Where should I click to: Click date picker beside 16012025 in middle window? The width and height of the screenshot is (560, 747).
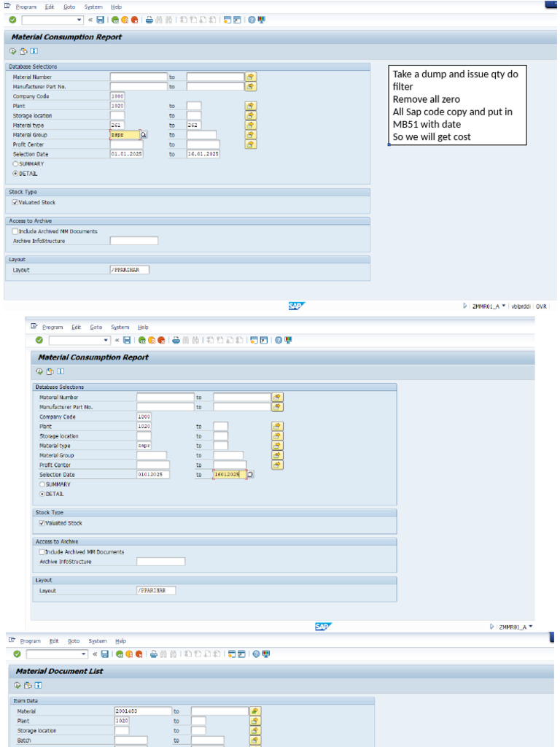tap(251, 474)
